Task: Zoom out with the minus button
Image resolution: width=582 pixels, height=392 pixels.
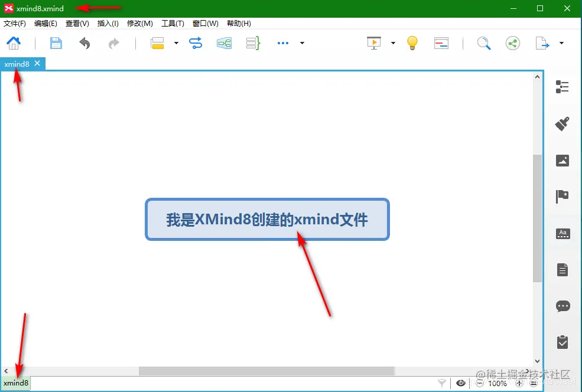Action: tap(479, 383)
